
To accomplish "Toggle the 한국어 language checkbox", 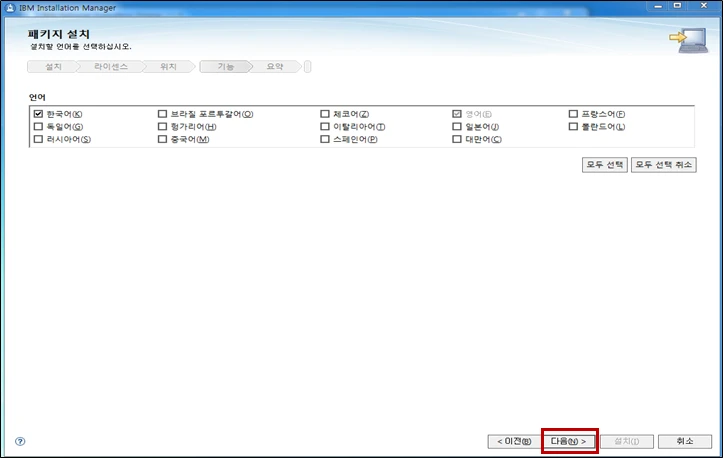I will (38, 114).
